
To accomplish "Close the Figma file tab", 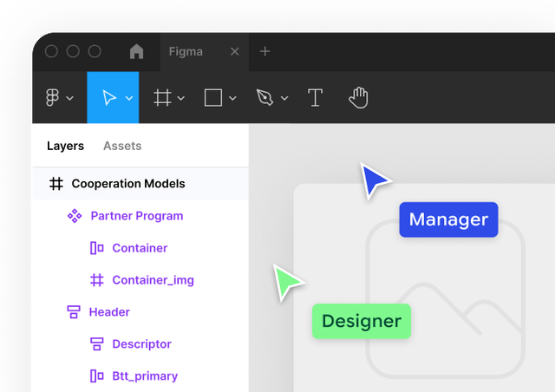I will pyautogui.click(x=235, y=52).
